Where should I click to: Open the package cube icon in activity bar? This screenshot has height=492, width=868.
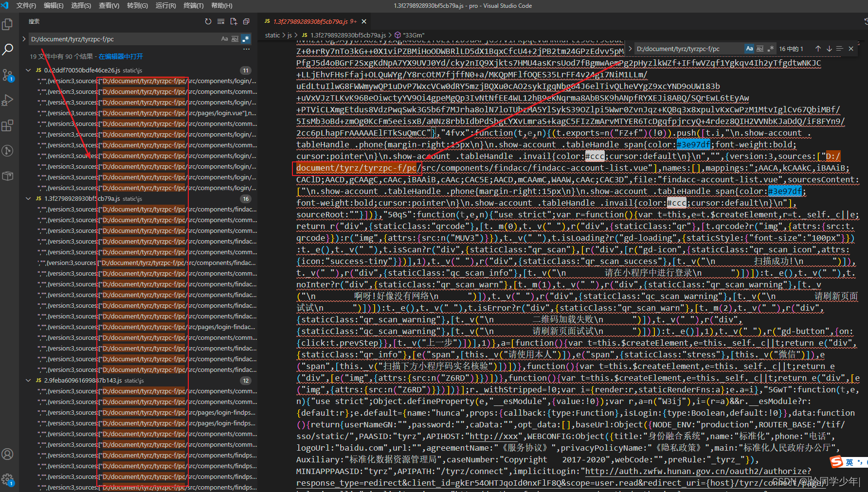click(7, 176)
